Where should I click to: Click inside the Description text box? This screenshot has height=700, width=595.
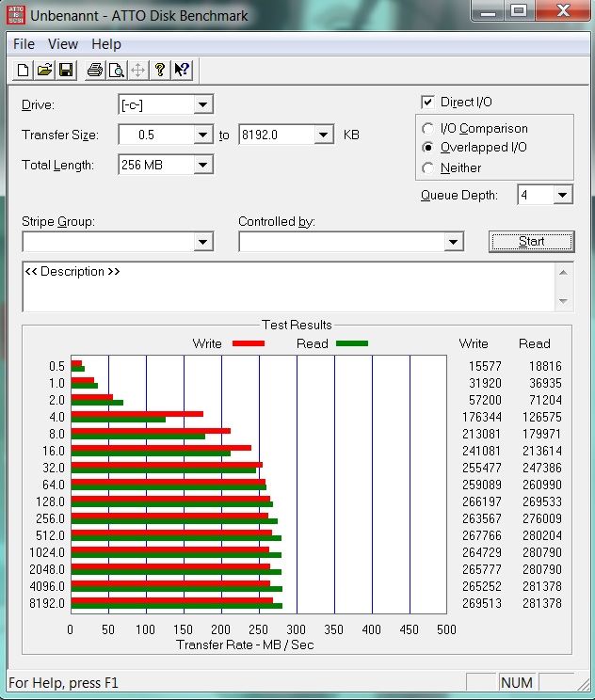click(x=289, y=287)
